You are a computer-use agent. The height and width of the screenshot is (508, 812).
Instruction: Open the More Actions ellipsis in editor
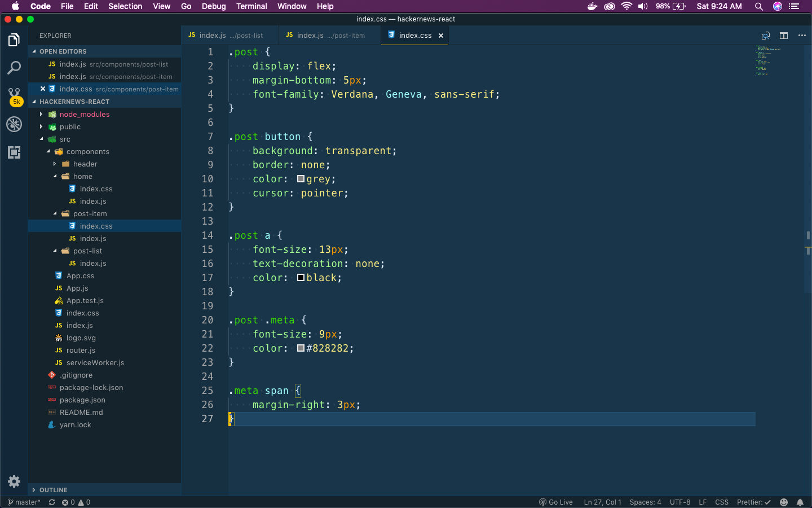click(802, 36)
